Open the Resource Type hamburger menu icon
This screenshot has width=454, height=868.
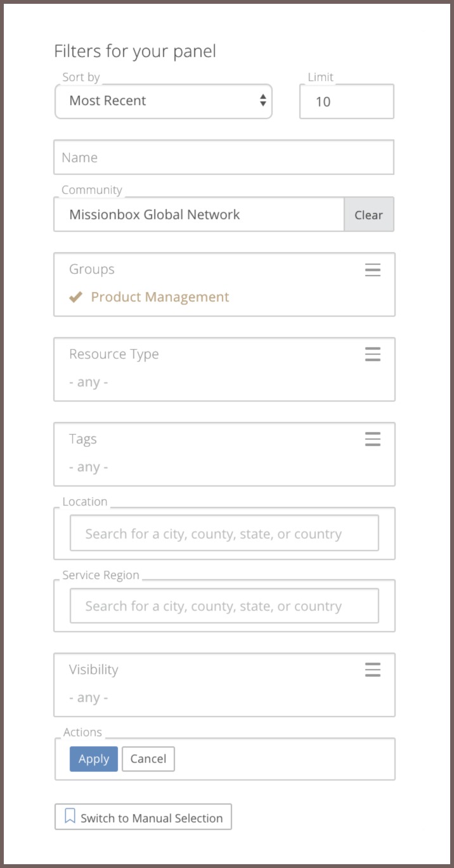click(x=373, y=355)
